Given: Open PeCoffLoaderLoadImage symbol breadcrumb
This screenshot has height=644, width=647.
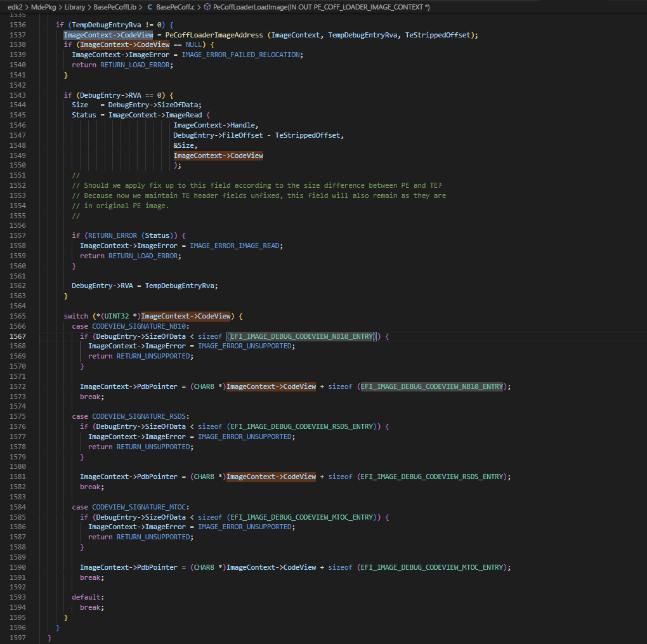Looking at the screenshot, I should coord(322,6).
